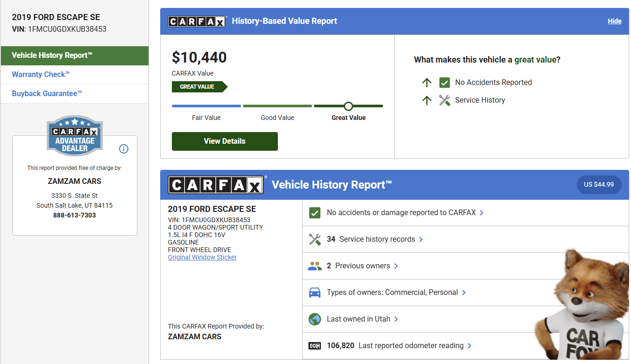Click the View Details button
The image size is (631, 364).
(225, 141)
